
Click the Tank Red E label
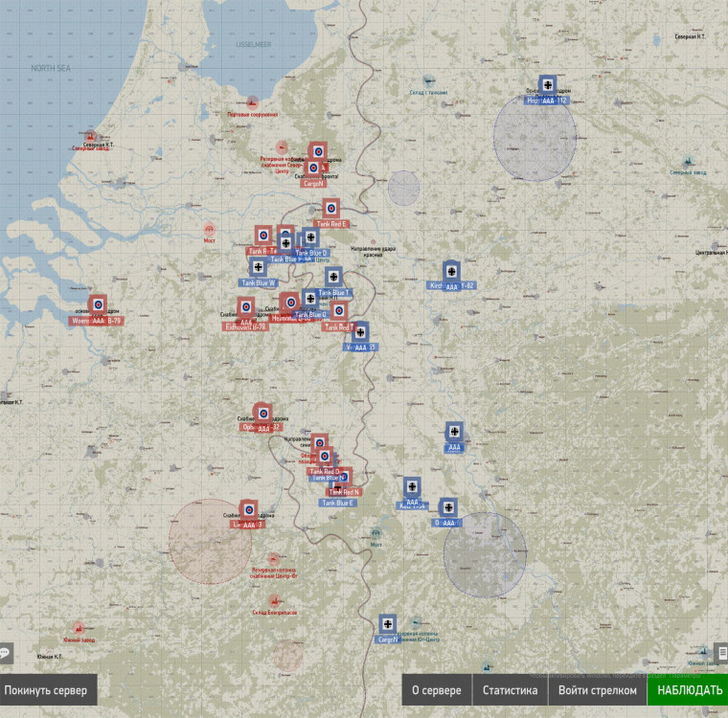pyautogui.click(x=331, y=224)
